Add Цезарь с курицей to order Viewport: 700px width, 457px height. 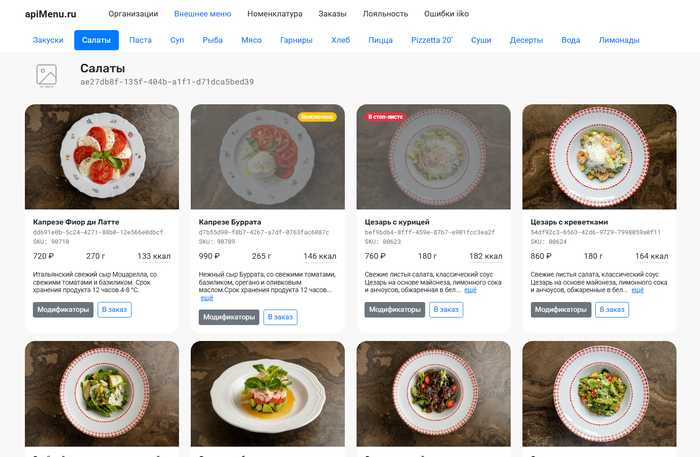pyautogui.click(x=447, y=310)
